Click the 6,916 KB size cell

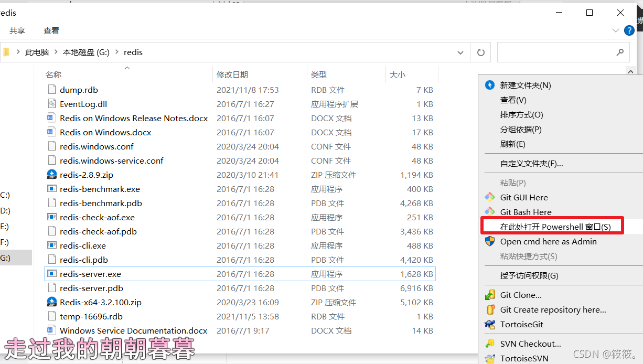click(x=416, y=288)
